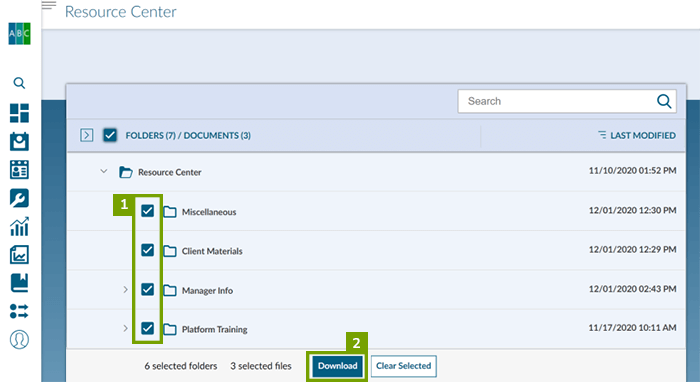Screen dimensions: 700x382
Task: Open the bar chart analytics icon
Action: 19,226
